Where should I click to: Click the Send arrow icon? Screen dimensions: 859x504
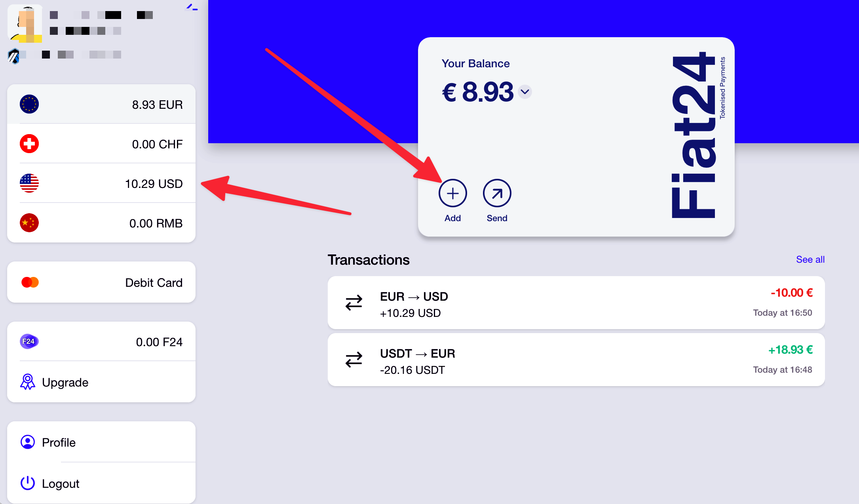[497, 193]
